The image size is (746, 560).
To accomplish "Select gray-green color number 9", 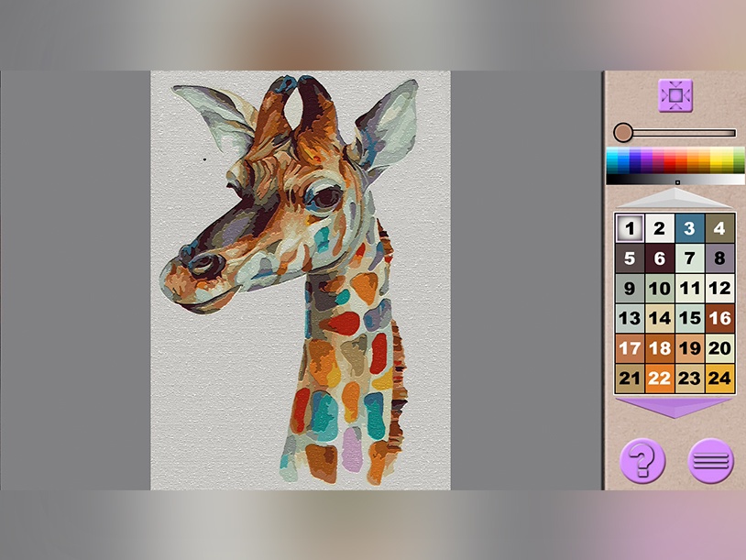I will pyautogui.click(x=630, y=289).
